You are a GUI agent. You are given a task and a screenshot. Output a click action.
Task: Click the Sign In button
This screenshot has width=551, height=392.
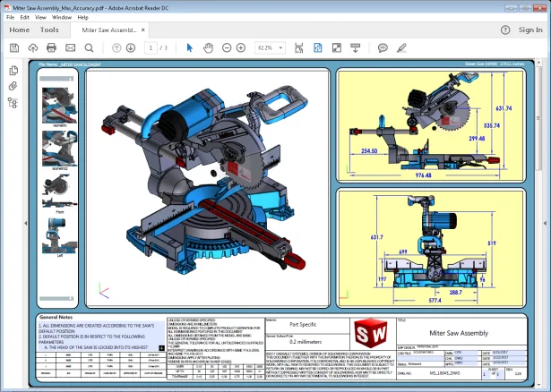[530, 30]
